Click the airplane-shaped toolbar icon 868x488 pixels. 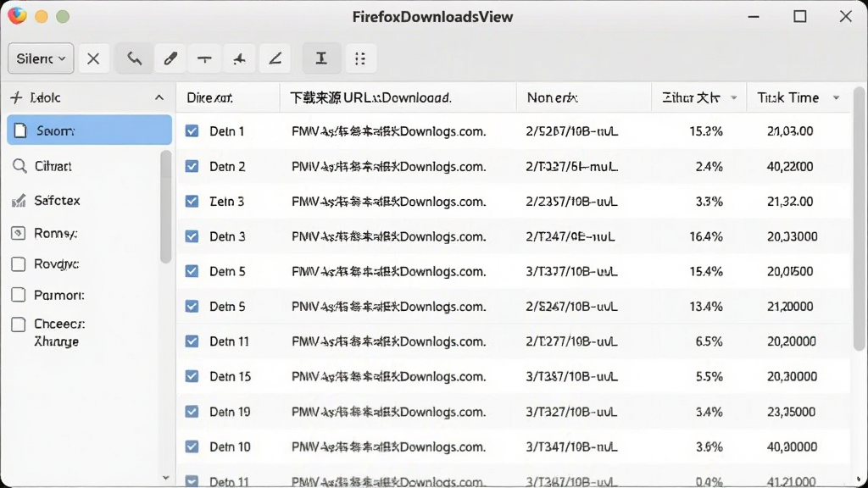pyautogui.click(x=239, y=58)
